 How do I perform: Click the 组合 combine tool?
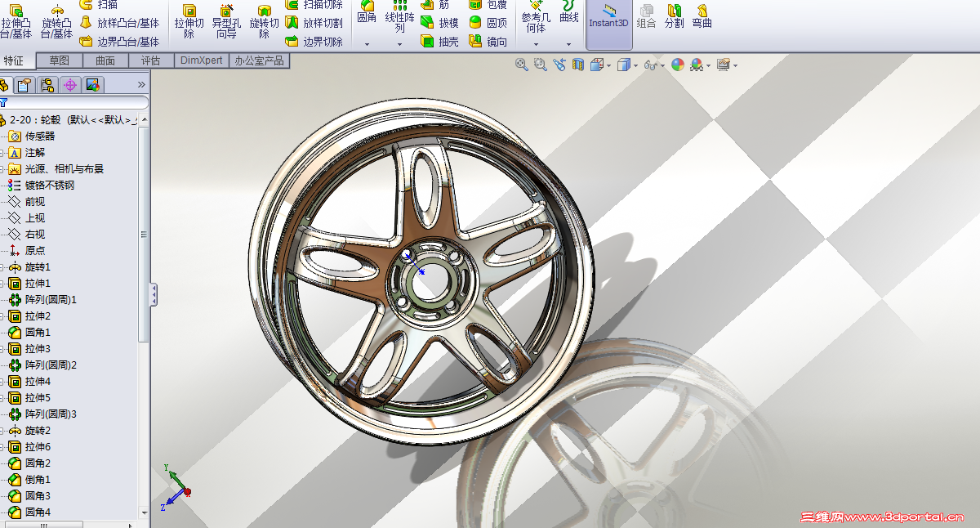[646, 16]
